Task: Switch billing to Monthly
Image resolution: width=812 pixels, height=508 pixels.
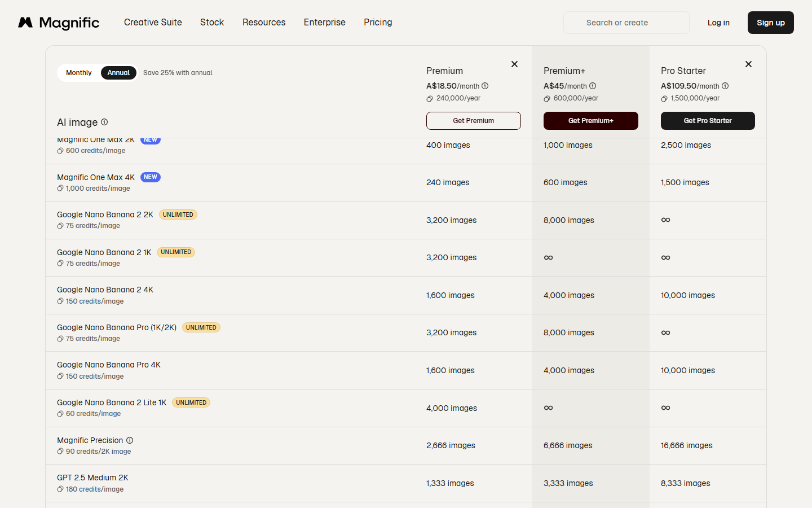Action: point(78,73)
